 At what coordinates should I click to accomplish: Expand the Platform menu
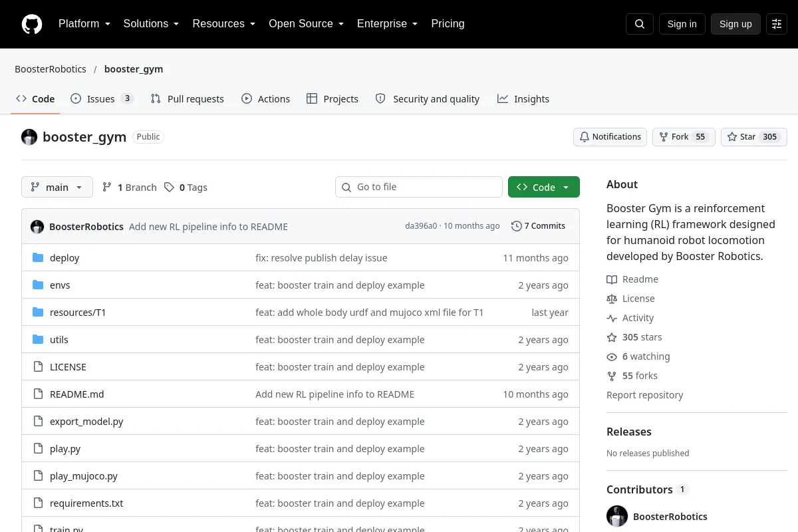pyautogui.click(x=84, y=24)
